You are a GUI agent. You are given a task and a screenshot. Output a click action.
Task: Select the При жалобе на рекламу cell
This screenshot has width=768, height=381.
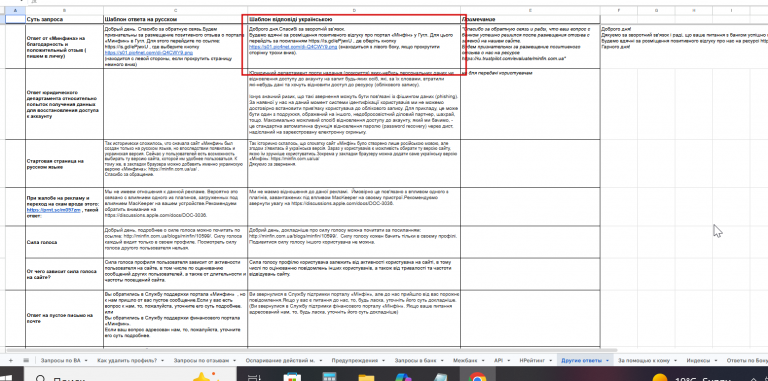pos(64,206)
